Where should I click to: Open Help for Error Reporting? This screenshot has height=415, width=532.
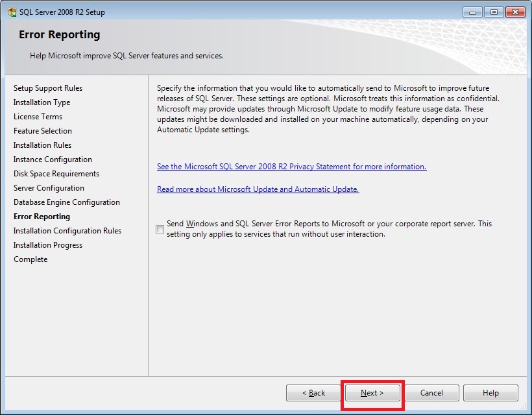(490, 393)
